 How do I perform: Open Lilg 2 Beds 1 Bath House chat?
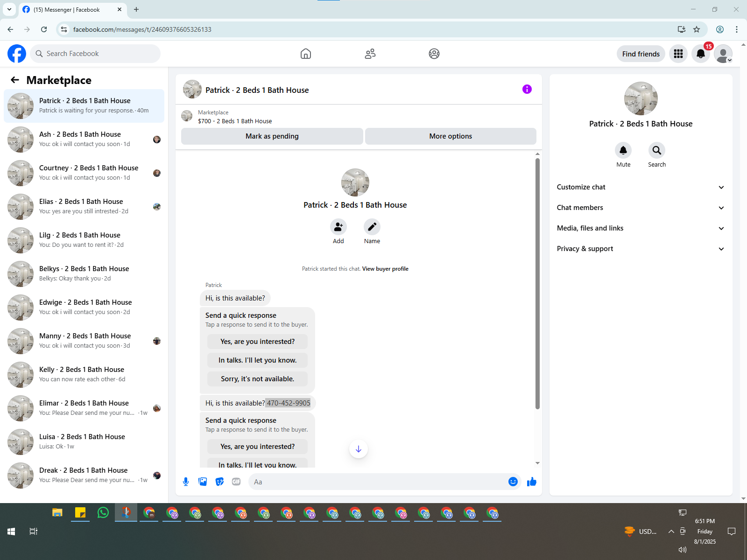[84, 240]
